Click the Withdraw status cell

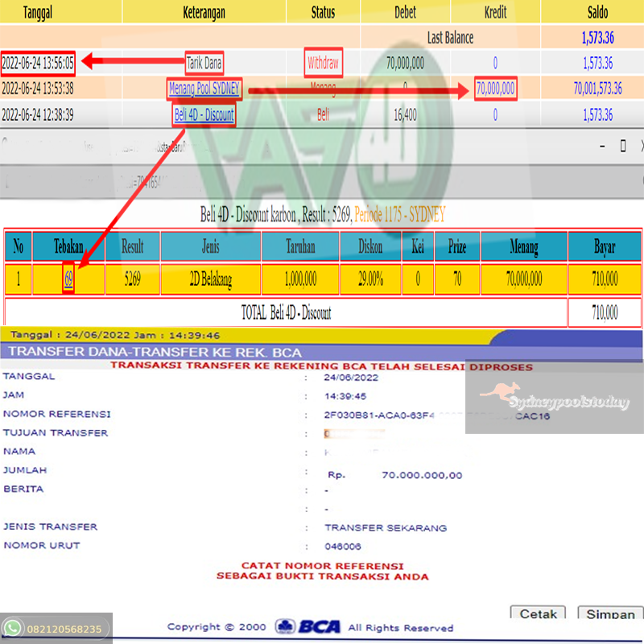(324, 64)
